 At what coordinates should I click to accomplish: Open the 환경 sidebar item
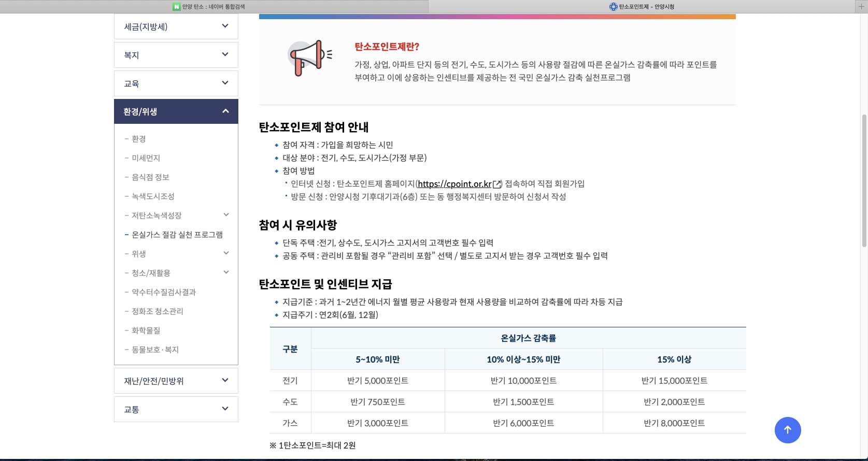[138, 139]
